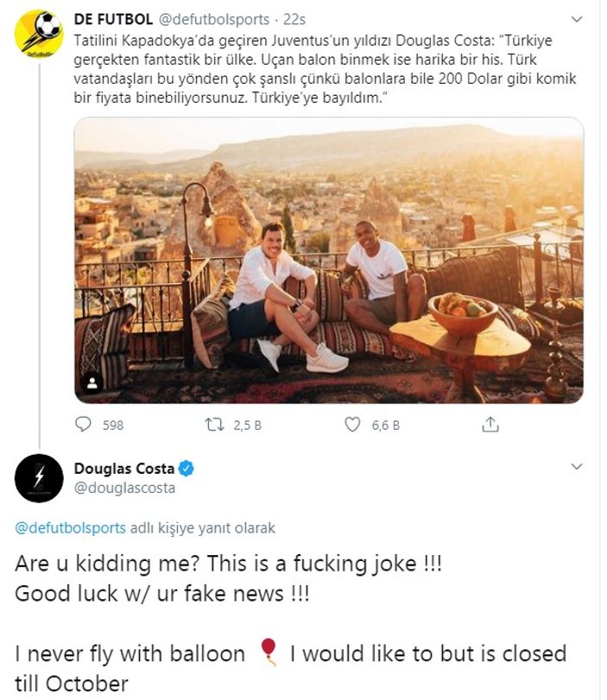Expand DE FUTBOL tweet options chevron

click(x=577, y=19)
